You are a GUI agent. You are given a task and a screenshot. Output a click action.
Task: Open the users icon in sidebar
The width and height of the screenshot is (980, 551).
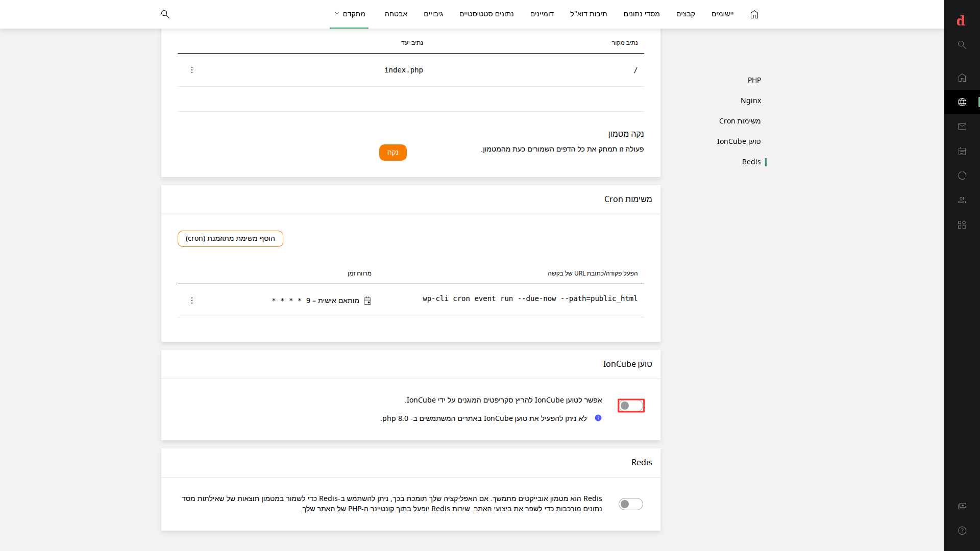tap(962, 200)
